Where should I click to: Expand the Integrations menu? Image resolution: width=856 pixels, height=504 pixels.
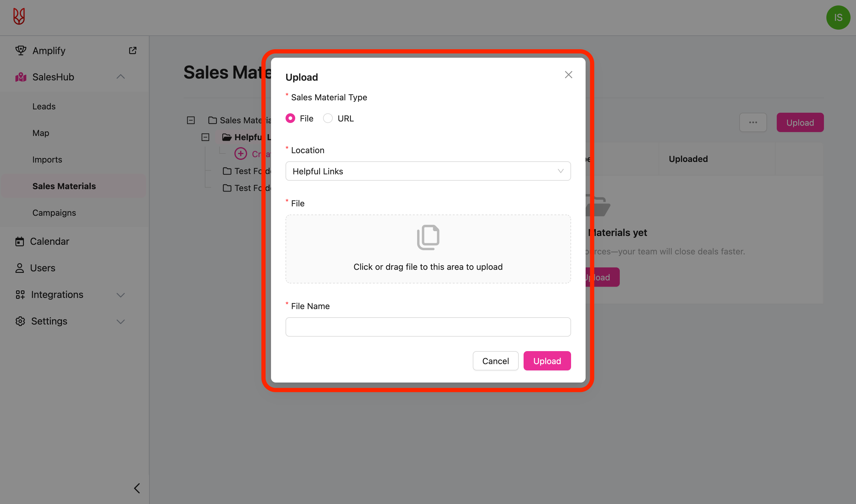pyautogui.click(x=121, y=295)
